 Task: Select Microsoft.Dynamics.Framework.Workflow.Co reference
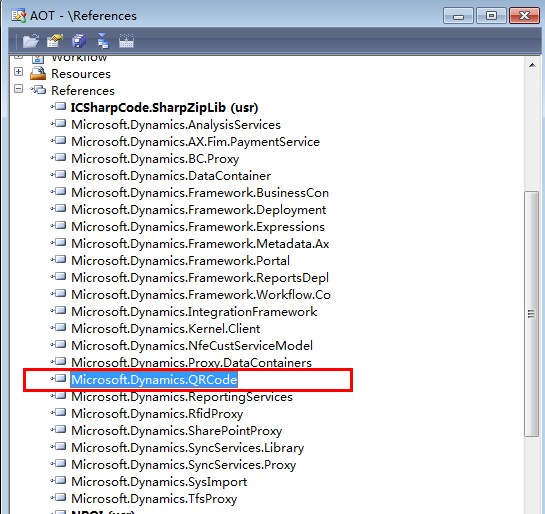click(201, 295)
